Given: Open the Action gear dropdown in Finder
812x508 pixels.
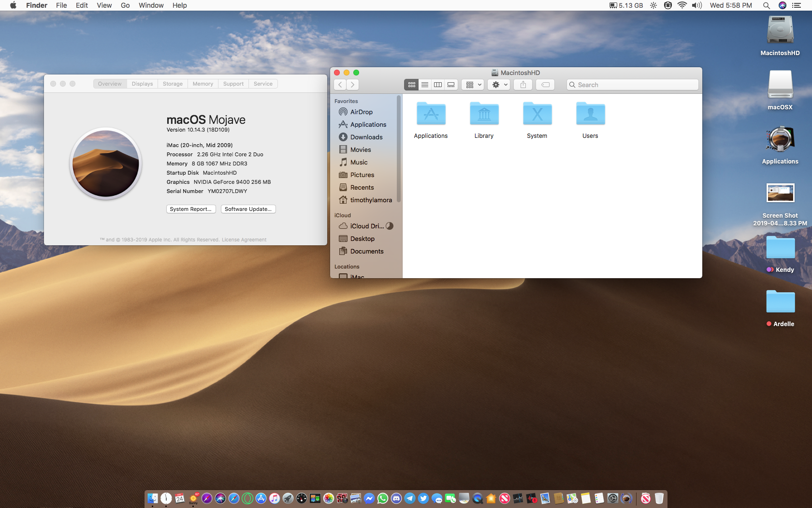Looking at the screenshot, I should (x=499, y=85).
